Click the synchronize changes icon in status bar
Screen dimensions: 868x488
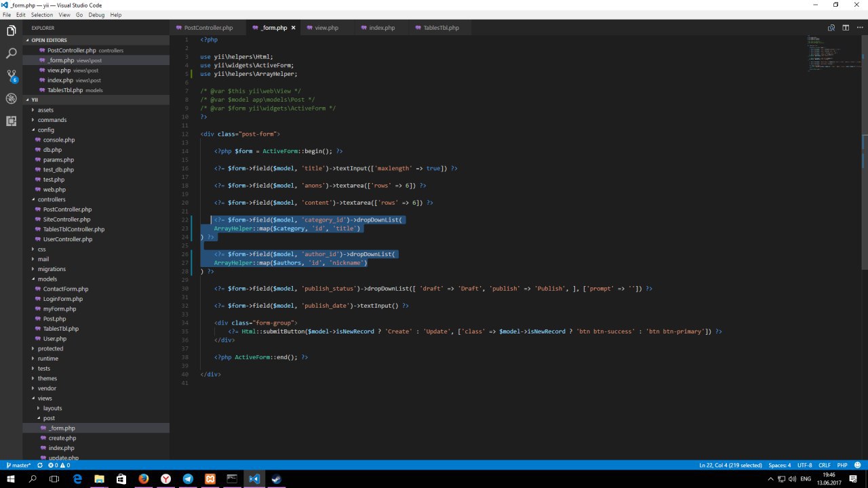click(x=41, y=466)
